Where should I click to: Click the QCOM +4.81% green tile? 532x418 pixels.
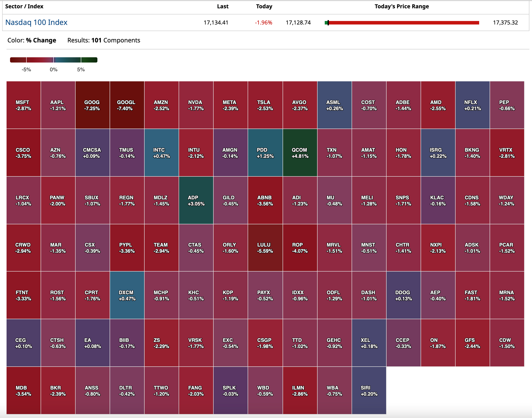click(300, 153)
